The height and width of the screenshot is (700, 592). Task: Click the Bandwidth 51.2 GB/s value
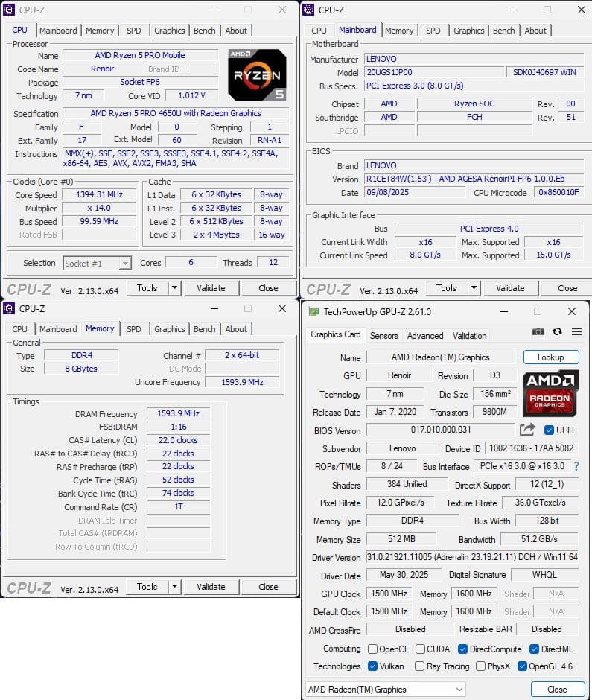coord(539,539)
